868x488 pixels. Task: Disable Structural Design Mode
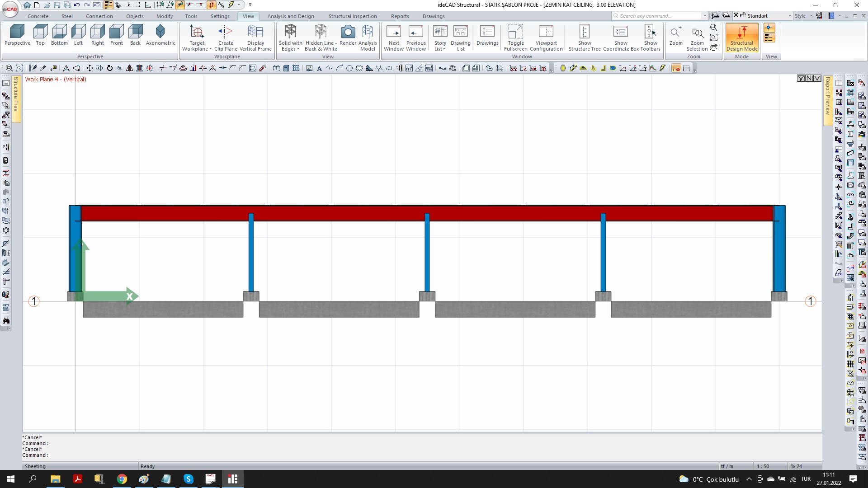[x=741, y=38]
